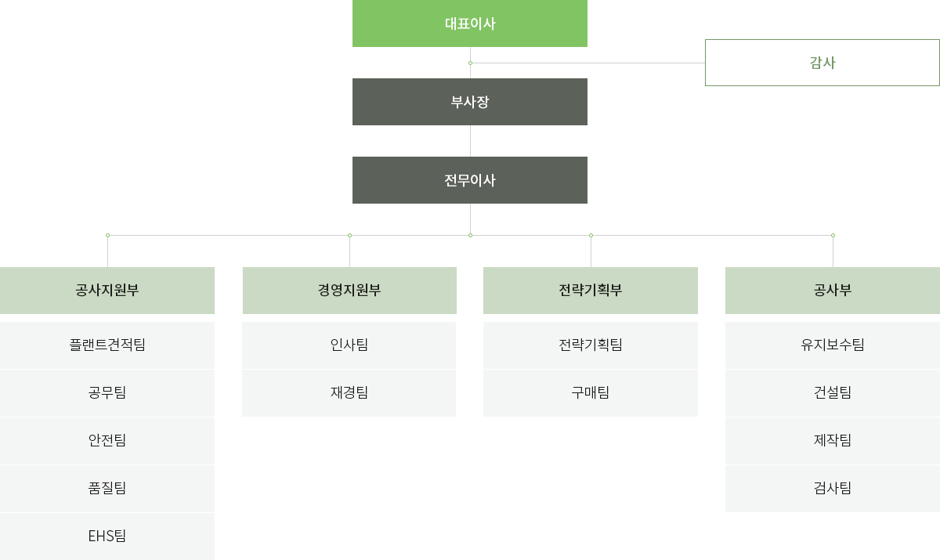Viewport: 940px width, 560px height.
Task: Select the 전략기획부 department header
Action: 591,291
